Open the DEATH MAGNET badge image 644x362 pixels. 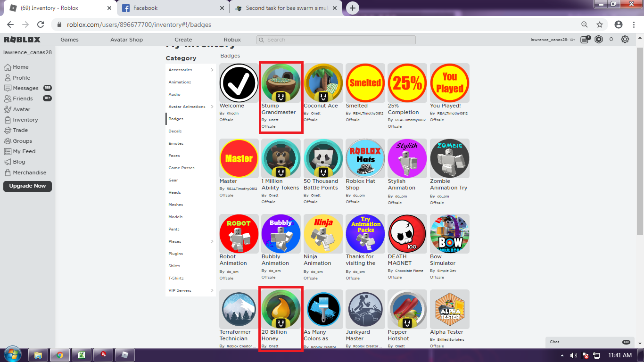[407, 234]
